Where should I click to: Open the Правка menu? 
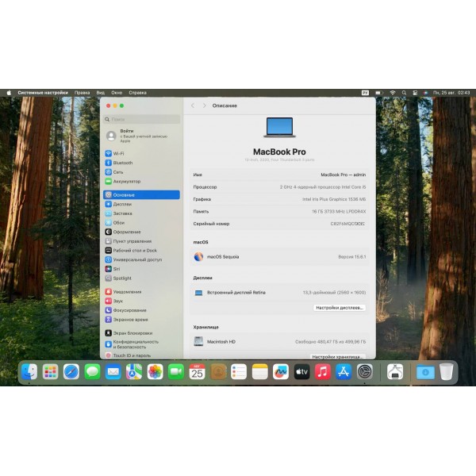click(x=82, y=93)
